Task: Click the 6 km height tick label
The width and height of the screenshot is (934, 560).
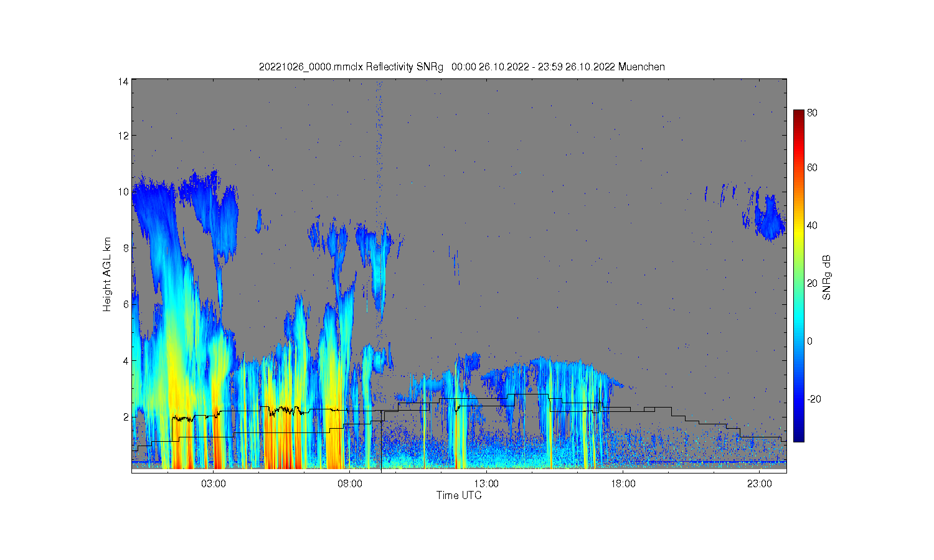Action: (x=126, y=304)
